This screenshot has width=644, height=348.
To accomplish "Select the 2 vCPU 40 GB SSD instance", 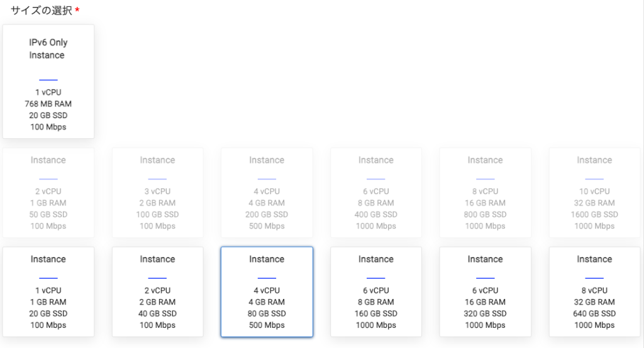I will [x=157, y=291].
